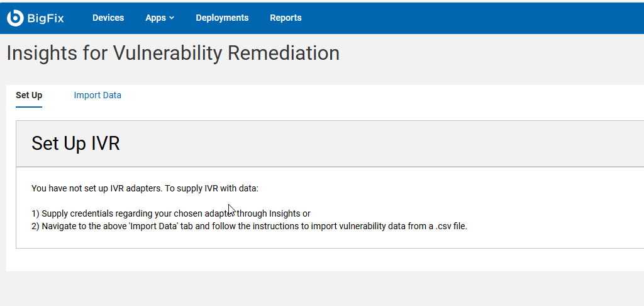
Task: Click the step 2 Navigate instruction line
Action: (249, 226)
